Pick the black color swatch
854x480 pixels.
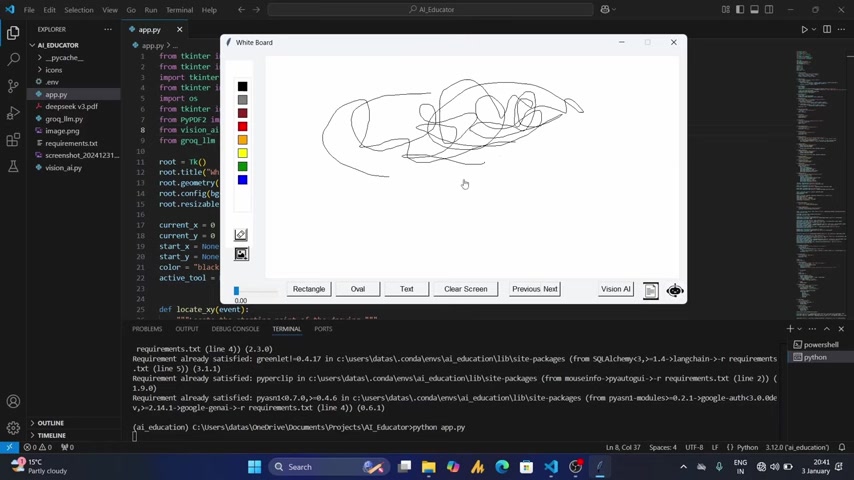[242, 86]
